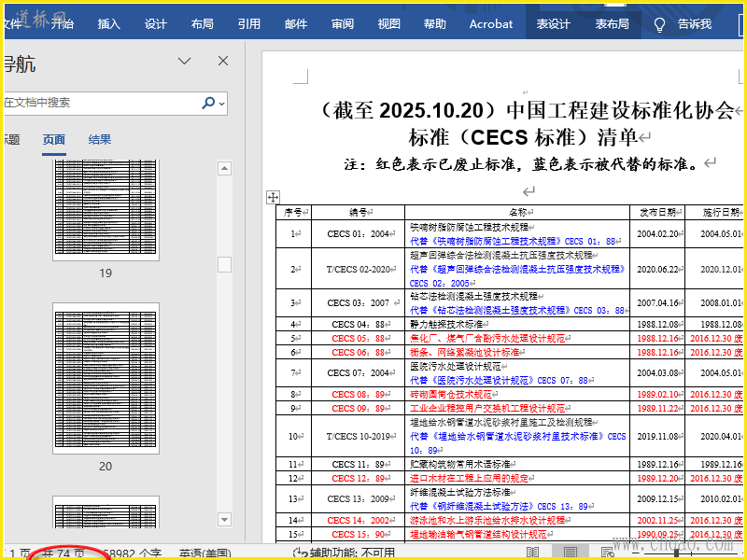Viewport: 747px width, 560px height.
Task: Click the lightbulb Tell Me icon
Action: click(x=659, y=25)
